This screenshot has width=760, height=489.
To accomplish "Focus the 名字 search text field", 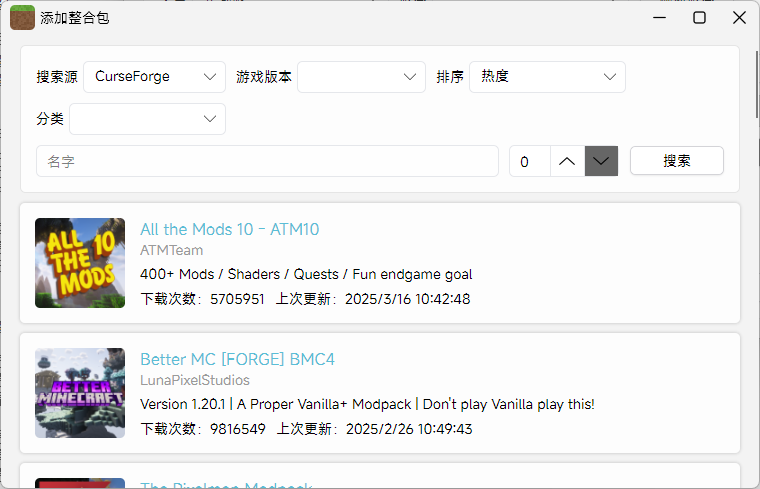I will click(267, 161).
